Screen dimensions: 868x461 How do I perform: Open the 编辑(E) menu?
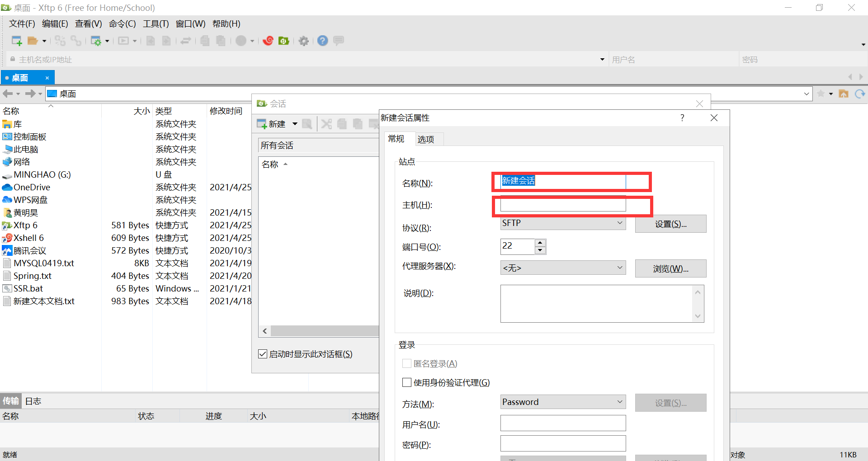[55, 24]
